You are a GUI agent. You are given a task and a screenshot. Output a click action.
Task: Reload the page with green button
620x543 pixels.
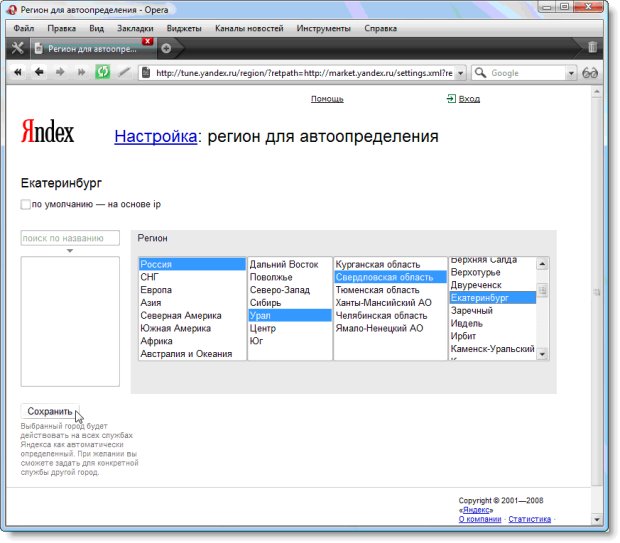tap(103, 72)
